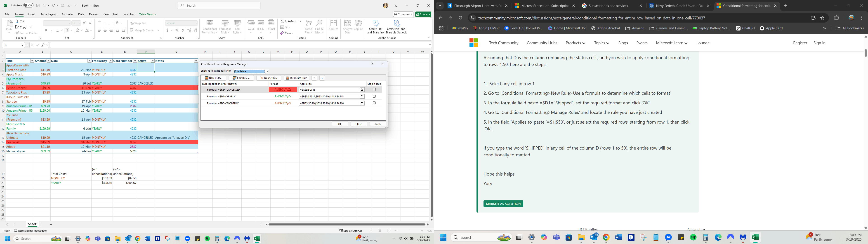Click Create PDF and Share via Outlook

[396, 27]
